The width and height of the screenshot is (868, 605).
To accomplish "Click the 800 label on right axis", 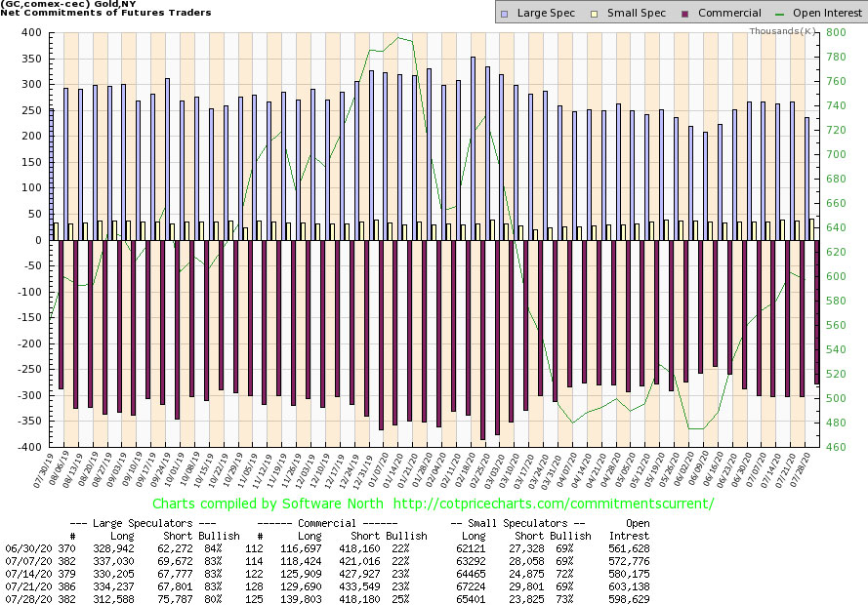I will 836,32.
